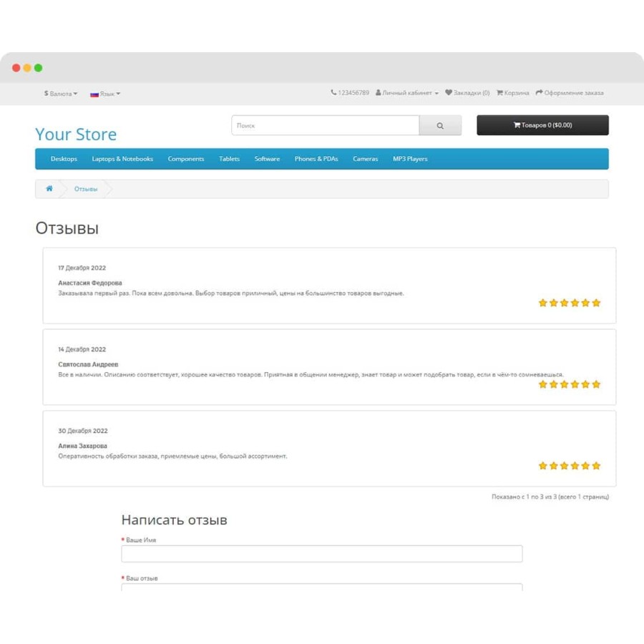This screenshot has width=644, height=644.
Task: Click the magnifier search button
Action: click(x=440, y=125)
